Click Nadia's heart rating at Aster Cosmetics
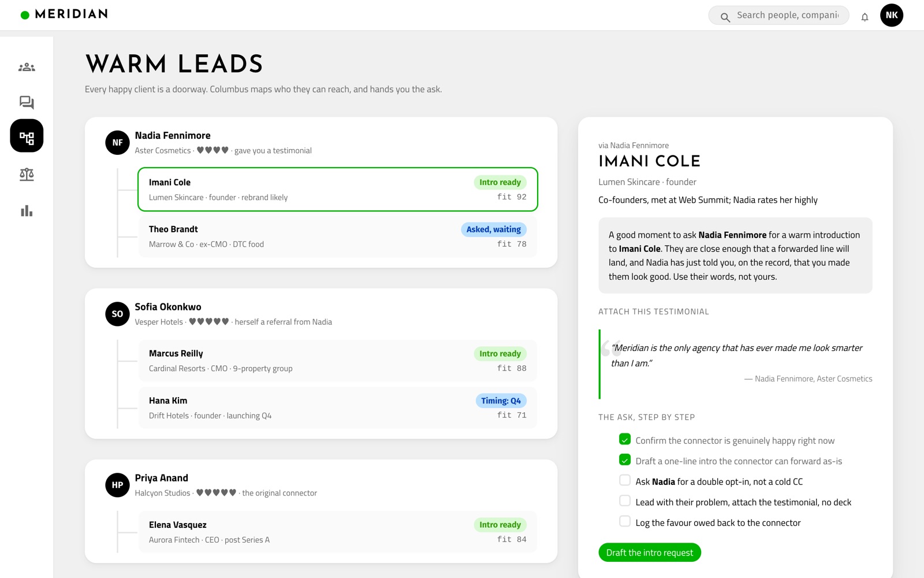Viewport: 924px width, 578px height. pyautogui.click(x=213, y=150)
